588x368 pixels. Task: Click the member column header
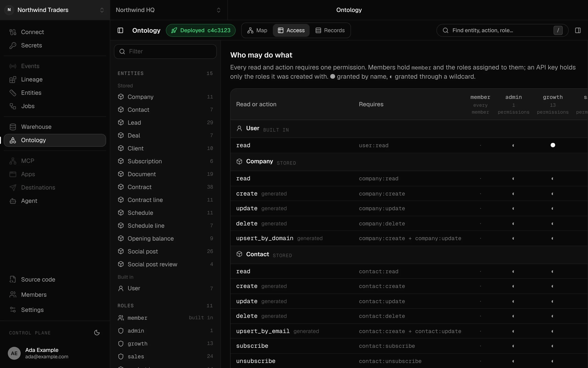[x=480, y=104]
